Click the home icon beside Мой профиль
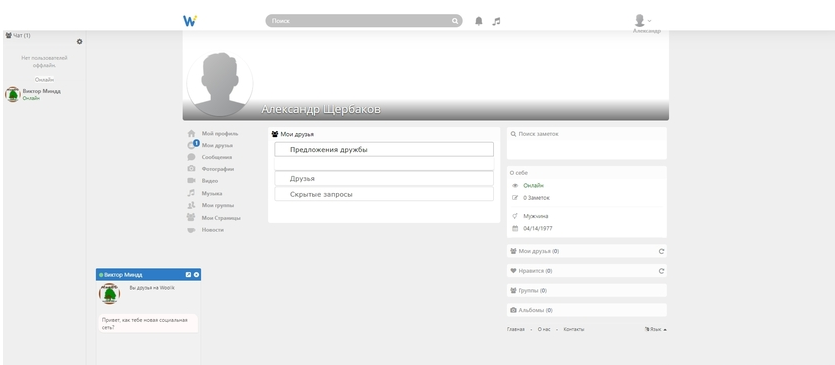 point(191,134)
